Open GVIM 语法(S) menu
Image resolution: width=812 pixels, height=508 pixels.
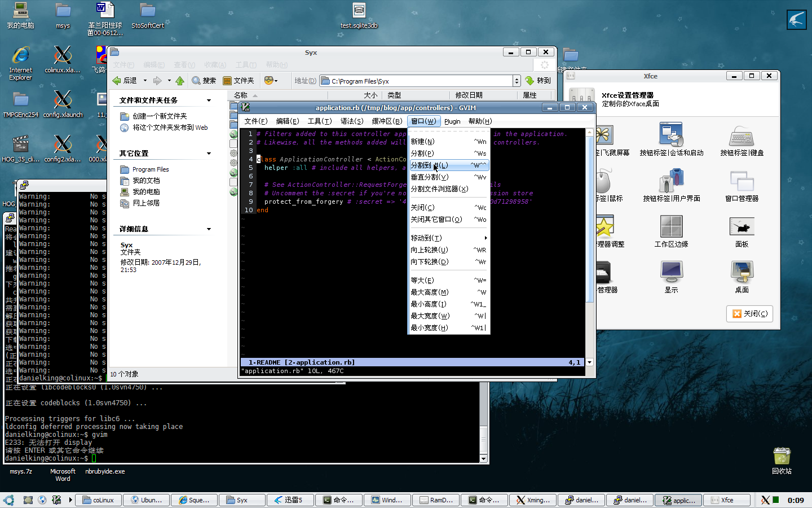[x=352, y=121]
